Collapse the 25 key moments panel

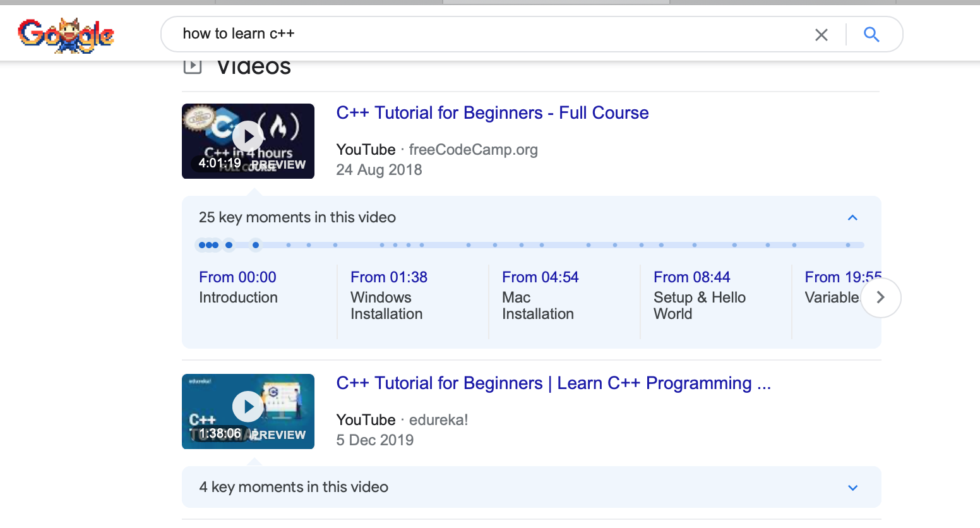[852, 217]
